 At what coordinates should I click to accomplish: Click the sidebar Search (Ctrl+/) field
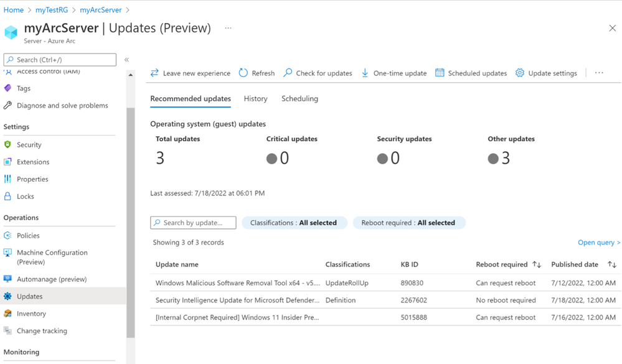pyautogui.click(x=60, y=60)
